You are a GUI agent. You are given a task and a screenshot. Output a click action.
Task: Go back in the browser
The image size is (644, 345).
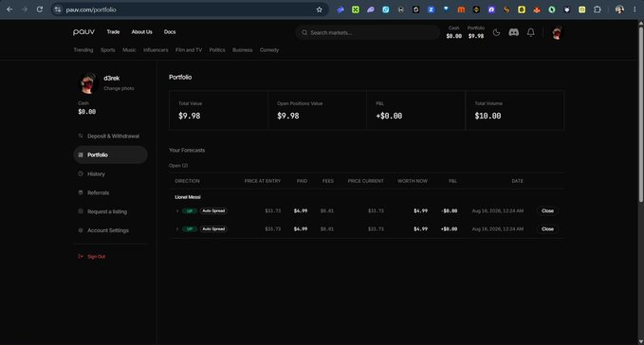(x=9, y=9)
